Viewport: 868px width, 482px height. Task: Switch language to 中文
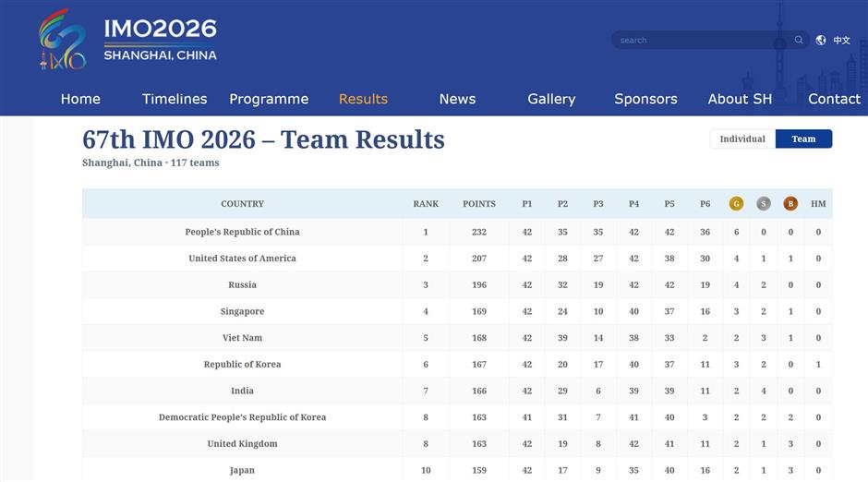841,40
